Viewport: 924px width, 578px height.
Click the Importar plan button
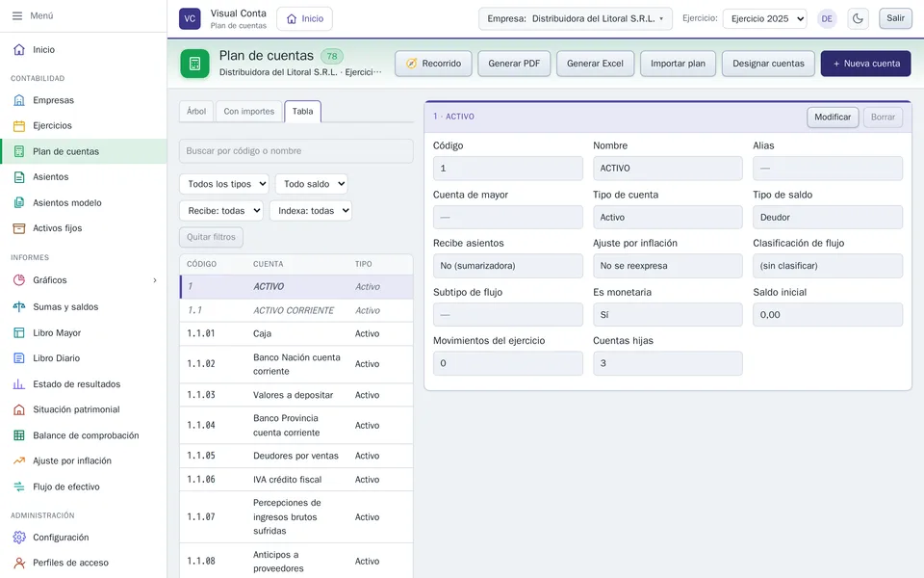pos(678,64)
